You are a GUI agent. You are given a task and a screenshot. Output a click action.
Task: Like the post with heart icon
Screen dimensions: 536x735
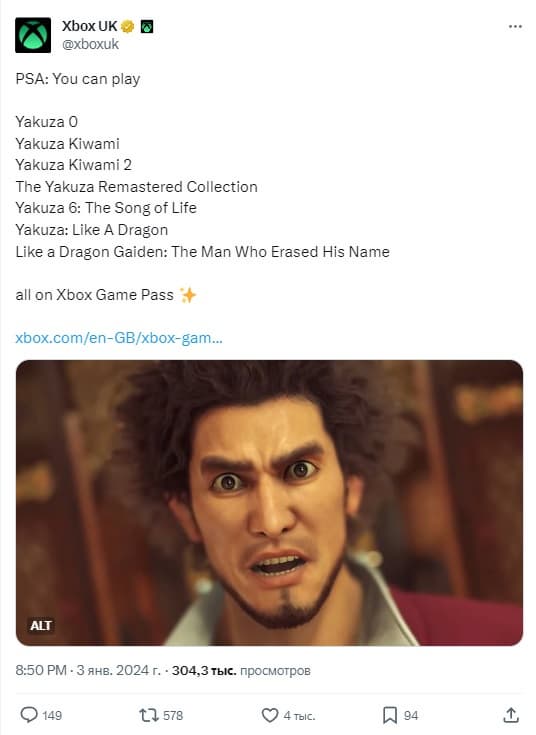[270, 715]
